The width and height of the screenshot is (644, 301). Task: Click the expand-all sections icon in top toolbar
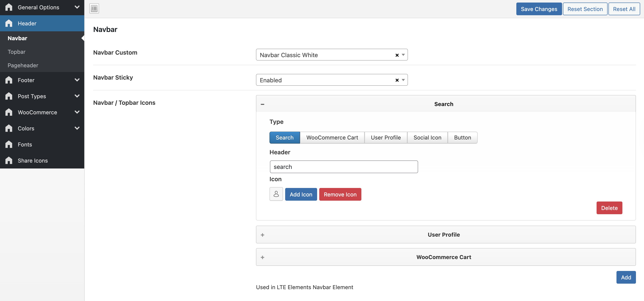94,8
